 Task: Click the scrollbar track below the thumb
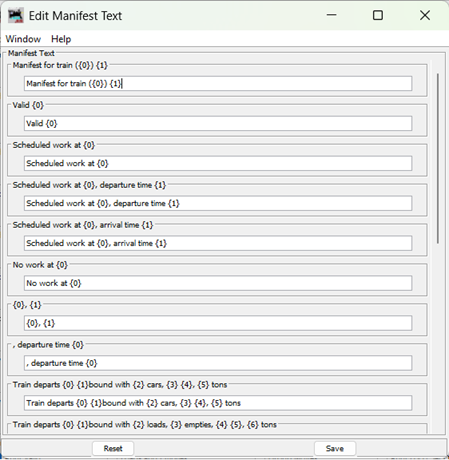click(x=438, y=337)
